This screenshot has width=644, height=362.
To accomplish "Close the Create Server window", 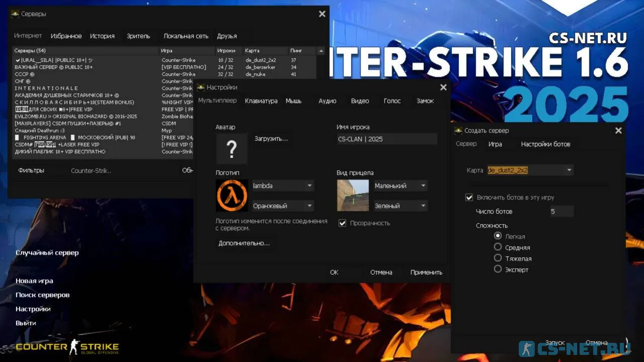I will point(618,131).
